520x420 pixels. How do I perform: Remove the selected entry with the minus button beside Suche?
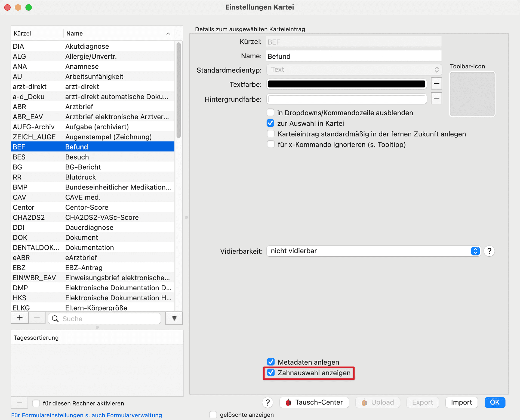click(x=37, y=318)
